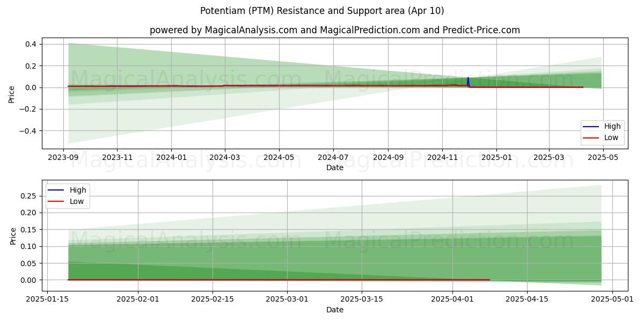Click the 2024-05 x-axis tick label
This screenshot has height=322, width=644.
[279, 158]
